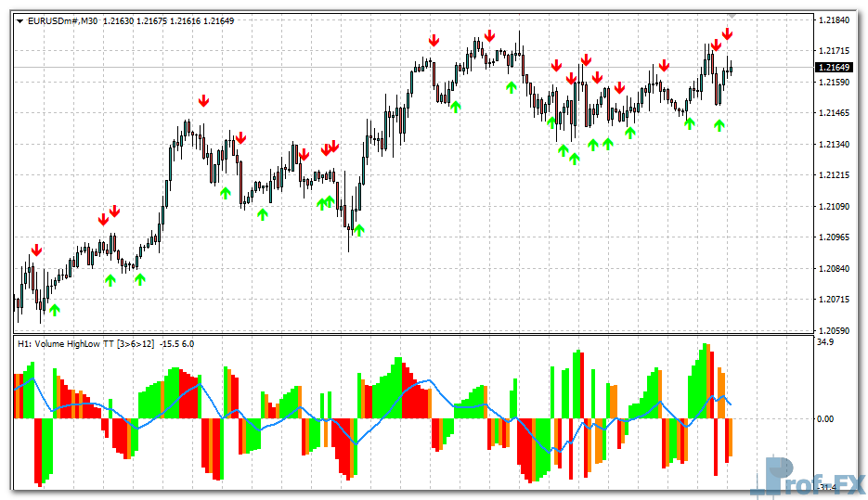Select the topmost red arrow at far right
The height and width of the screenshot is (500, 868).
tap(728, 34)
